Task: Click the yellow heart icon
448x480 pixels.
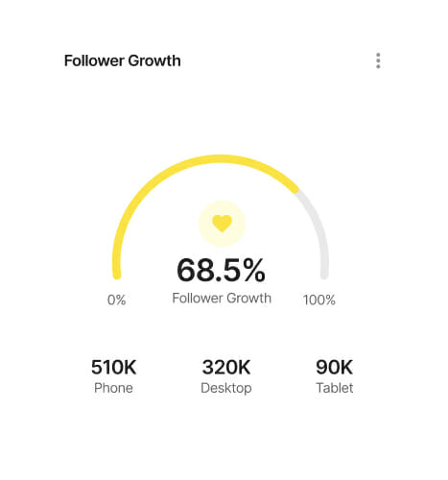Action: [222, 224]
